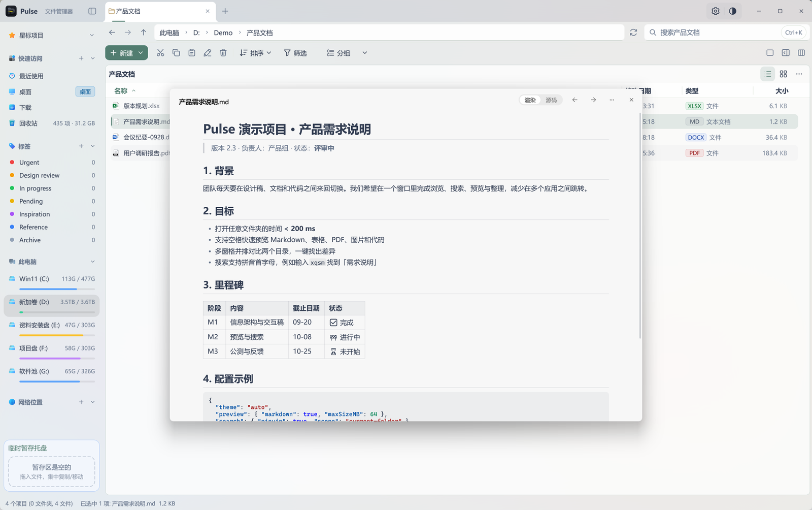Open preview more options menu
The width and height of the screenshot is (812, 510).
click(612, 100)
